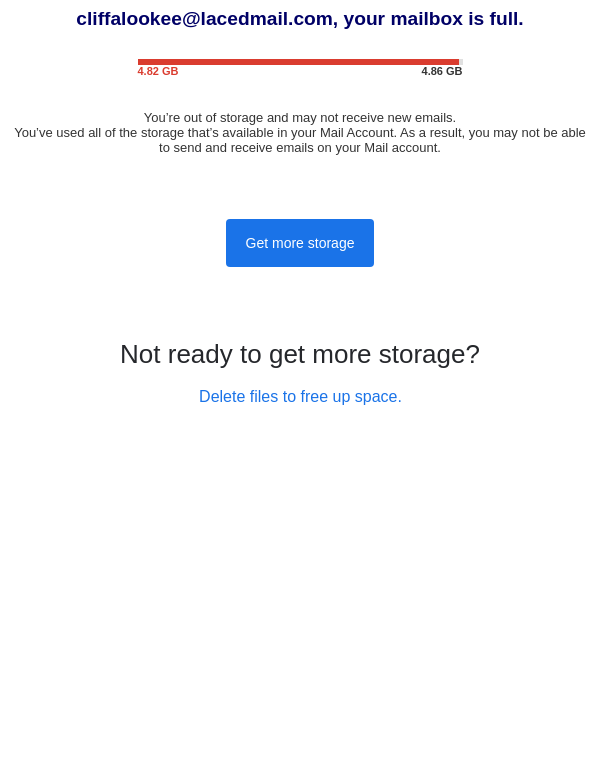This screenshot has width=600, height=768.
Task: Click the 'to send and receive emails' line
Action: pos(300,148)
